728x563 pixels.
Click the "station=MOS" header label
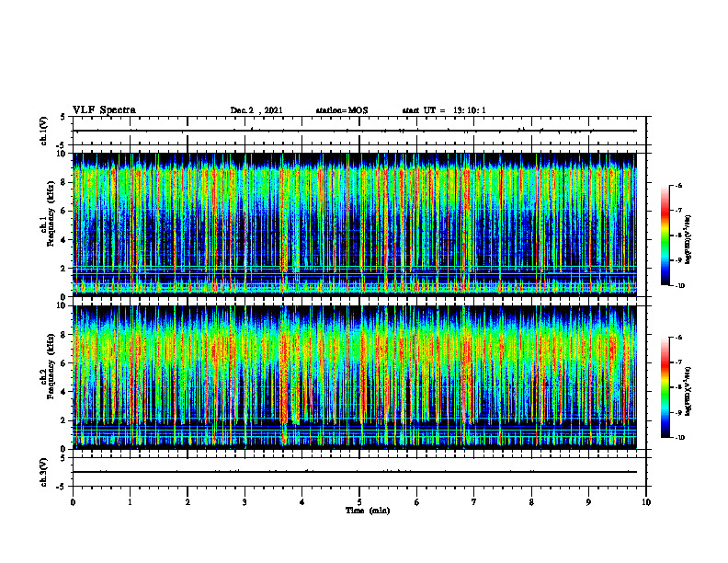click(x=342, y=110)
